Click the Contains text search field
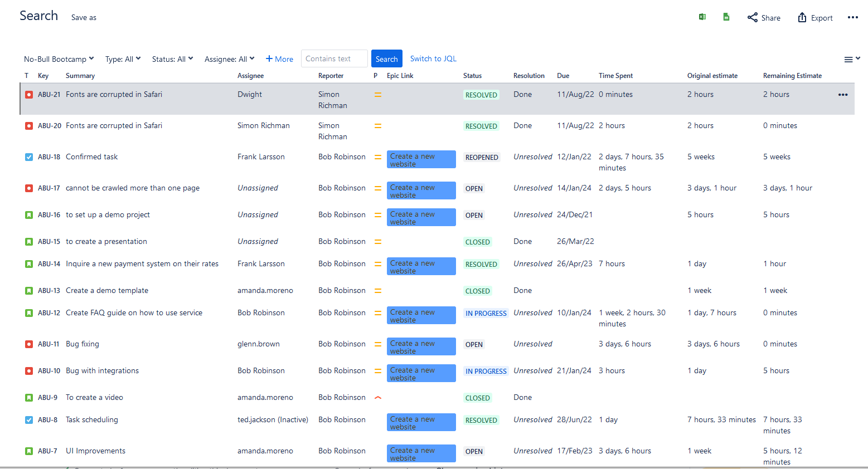The height and width of the screenshot is (469, 868). click(x=334, y=58)
